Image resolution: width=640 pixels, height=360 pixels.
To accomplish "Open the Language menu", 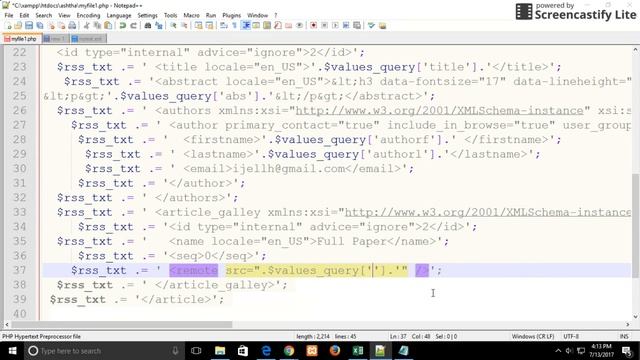I will point(119,16).
